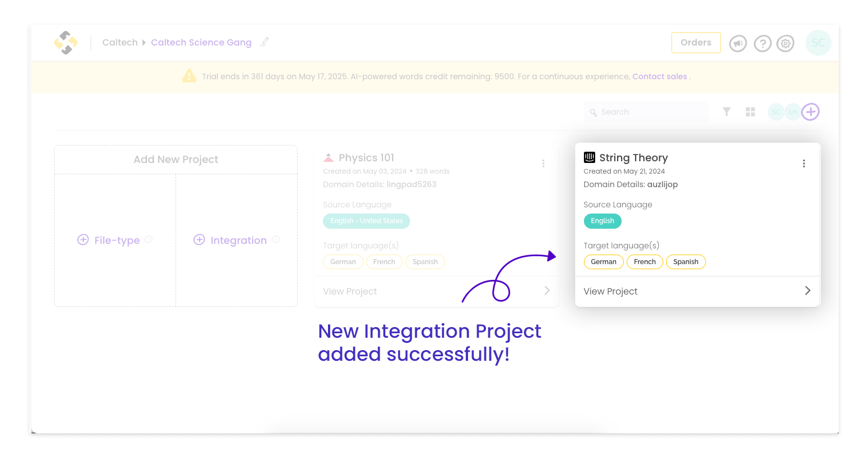Click the app logo in header
868x458 pixels.
(x=66, y=43)
